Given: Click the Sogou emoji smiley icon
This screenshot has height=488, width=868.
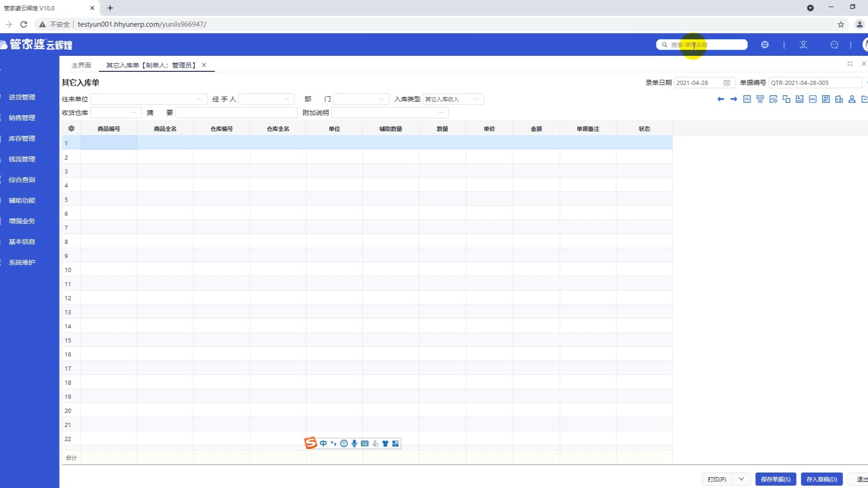Looking at the screenshot, I should (x=344, y=443).
